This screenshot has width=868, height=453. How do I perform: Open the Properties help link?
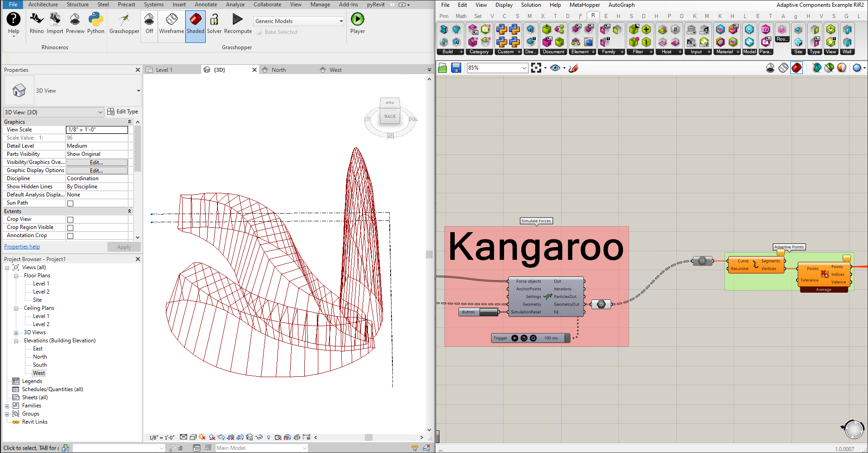(22, 247)
